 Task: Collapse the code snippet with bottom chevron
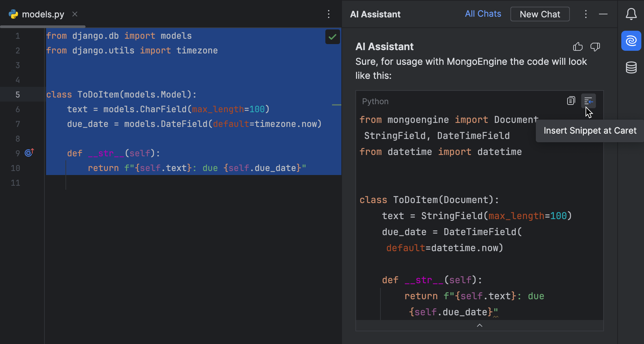tap(479, 325)
